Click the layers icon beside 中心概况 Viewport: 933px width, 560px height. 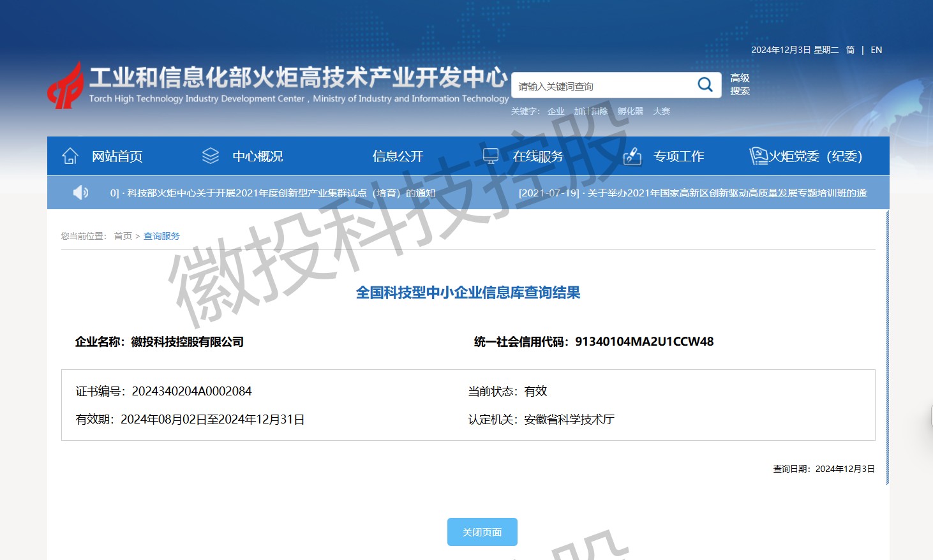[211, 156]
